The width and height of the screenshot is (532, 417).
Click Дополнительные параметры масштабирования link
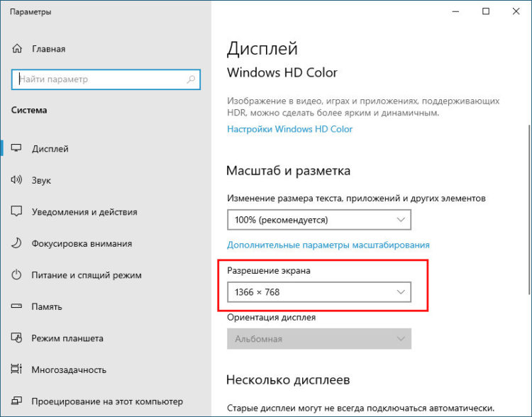click(x=328, y=245)
